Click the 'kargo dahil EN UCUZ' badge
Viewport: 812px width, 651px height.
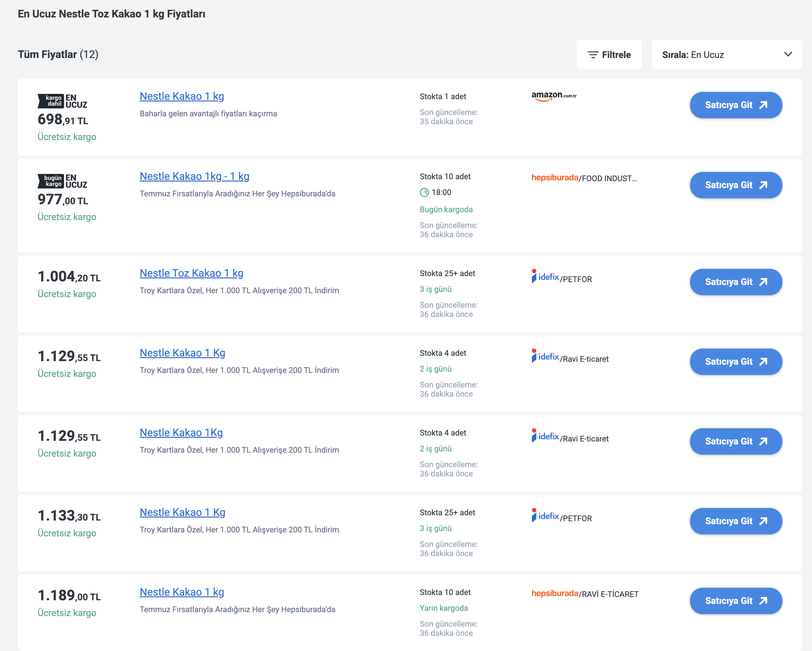point(63,101)
